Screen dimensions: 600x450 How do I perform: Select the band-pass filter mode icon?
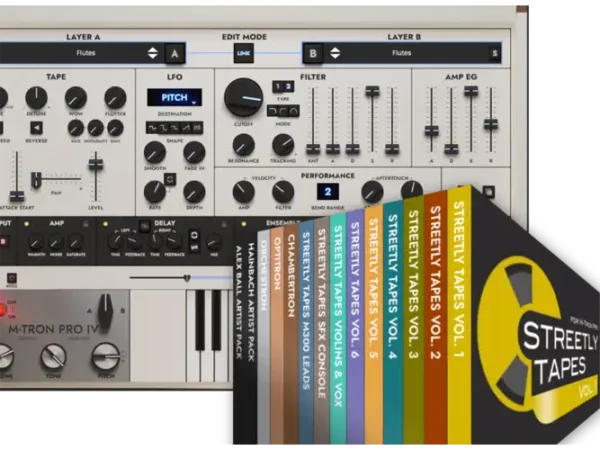click(293, 111)
